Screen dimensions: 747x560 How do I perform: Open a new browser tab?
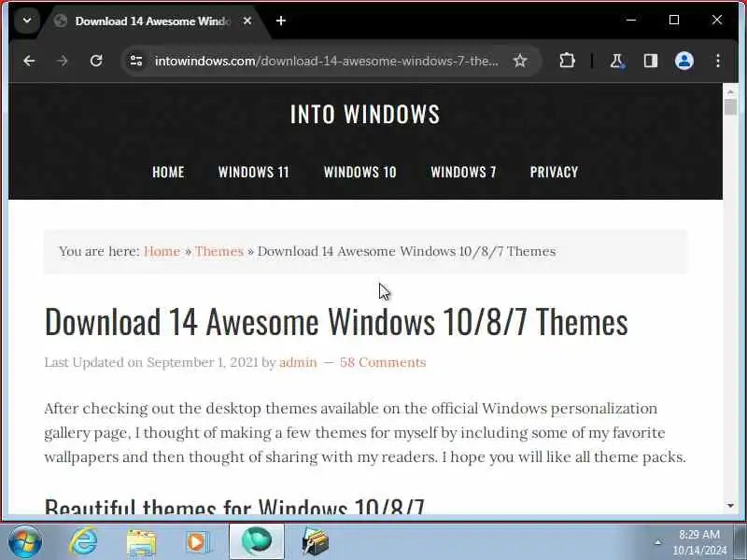point(281,21)
